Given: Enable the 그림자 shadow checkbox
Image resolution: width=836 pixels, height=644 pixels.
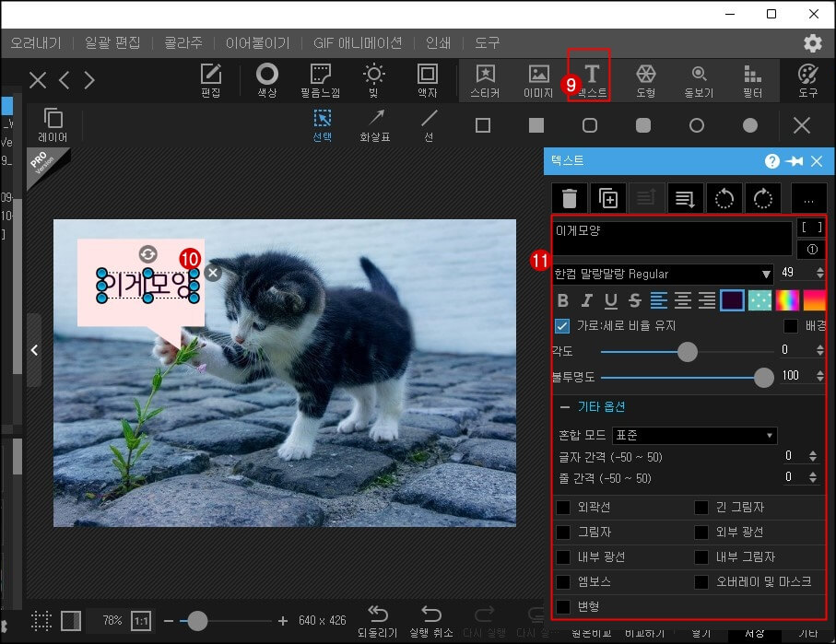Looking at the screenshot, I should (x=563, y=532).
